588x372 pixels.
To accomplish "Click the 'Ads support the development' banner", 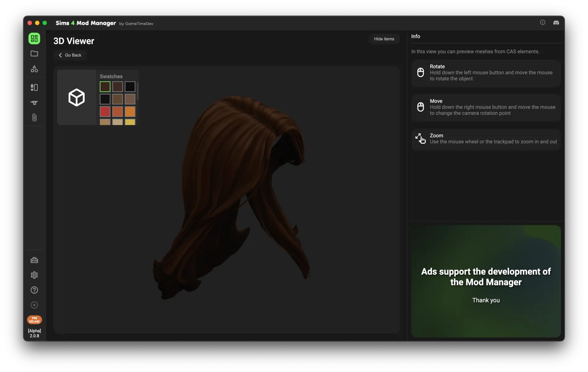I will [486, 281].
